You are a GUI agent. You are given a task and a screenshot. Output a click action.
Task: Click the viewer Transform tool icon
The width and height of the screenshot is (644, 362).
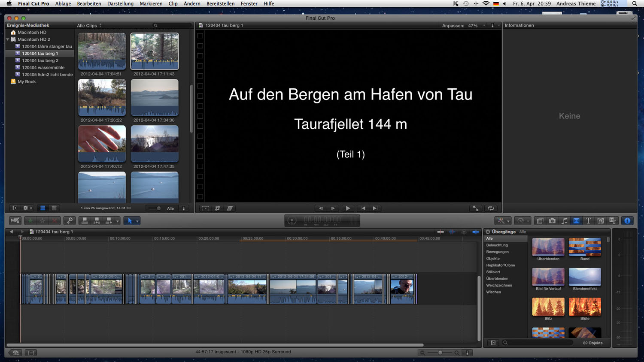coord(206,208)
